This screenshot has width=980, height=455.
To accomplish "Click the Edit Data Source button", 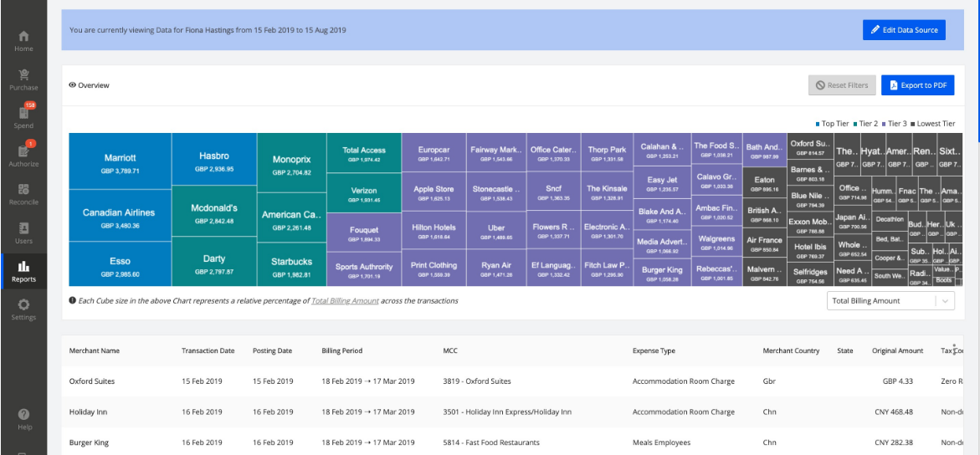I will point(904,30).
